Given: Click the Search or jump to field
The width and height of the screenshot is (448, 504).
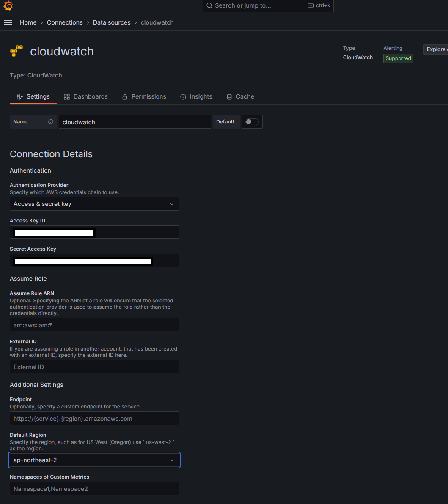Looking at the screenshot, I should (268, 5).
